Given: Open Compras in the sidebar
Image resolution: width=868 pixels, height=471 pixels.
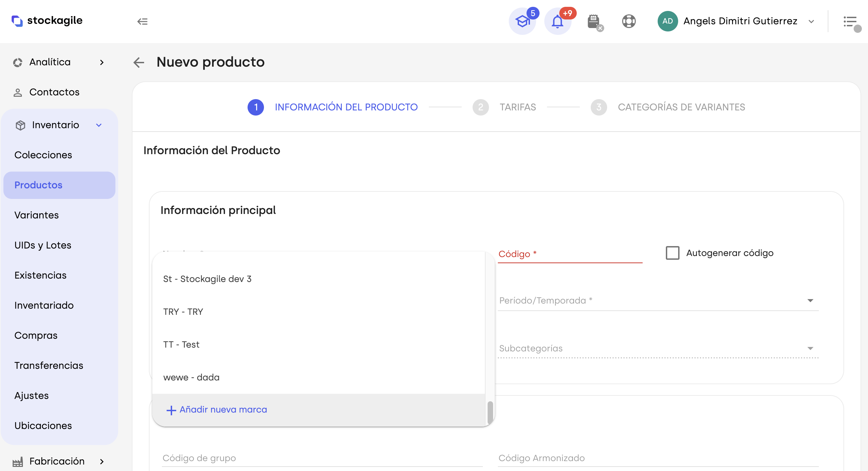Looking at the screenshot, I should tap(59, 336).
